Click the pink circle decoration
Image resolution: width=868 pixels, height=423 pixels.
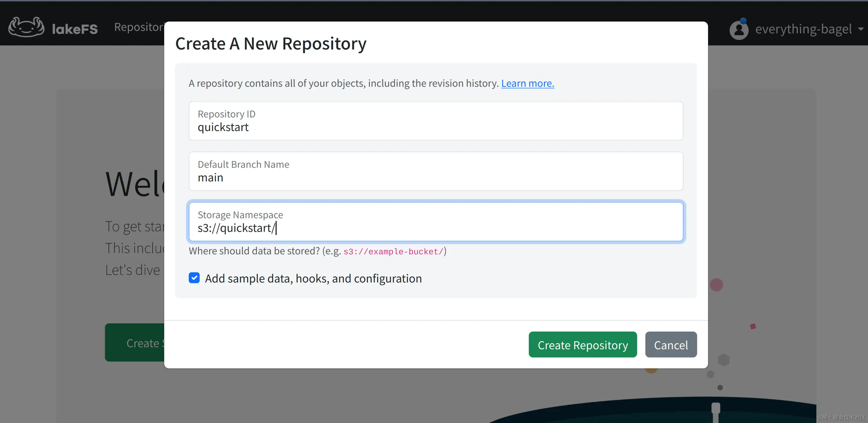(x=716, y=285)
